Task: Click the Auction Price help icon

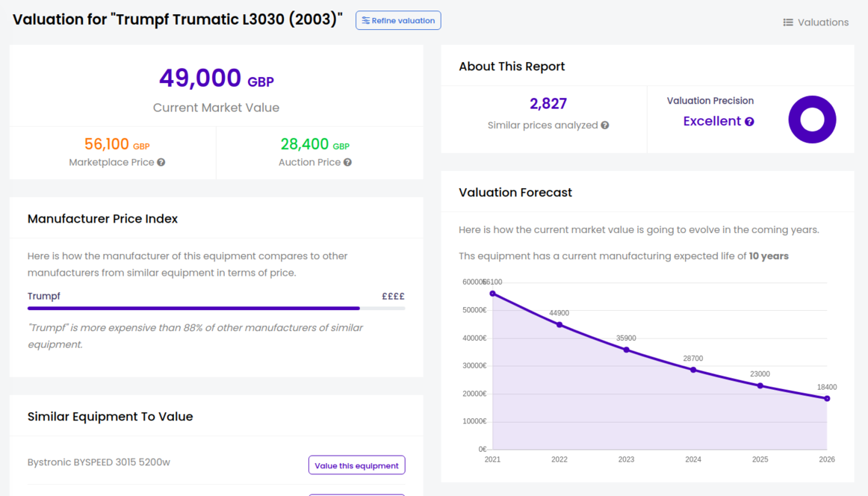Action: (347, 162)
